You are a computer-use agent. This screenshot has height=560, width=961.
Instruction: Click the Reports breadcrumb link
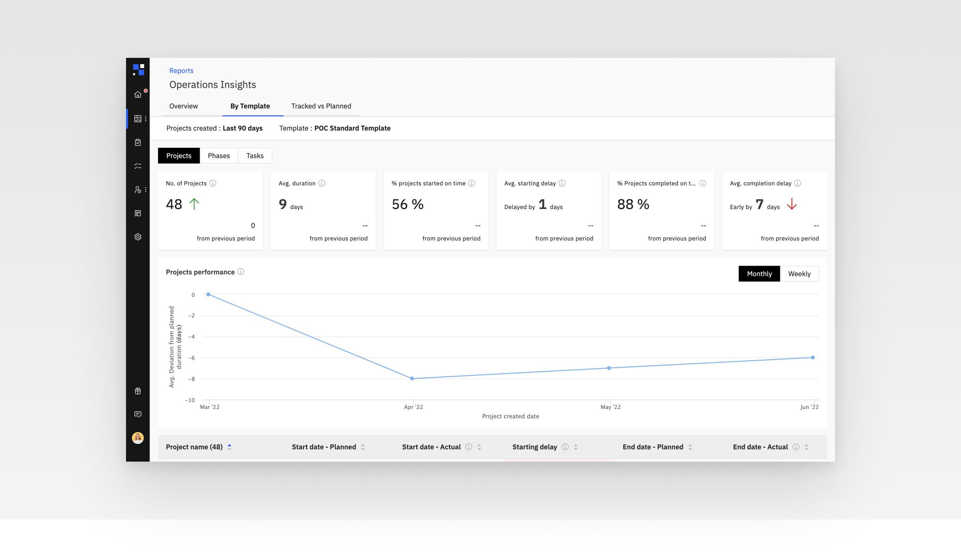[x=181, y=71]
